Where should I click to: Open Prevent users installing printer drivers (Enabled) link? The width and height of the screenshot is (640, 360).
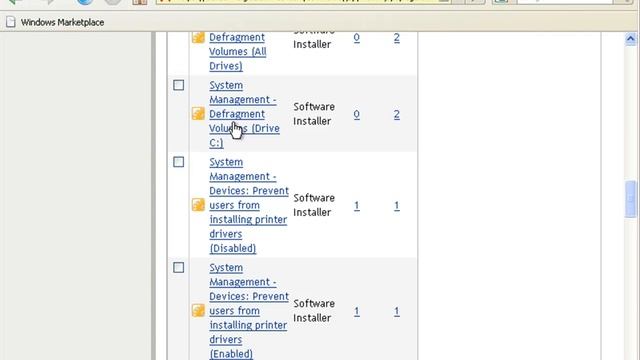(249, 311)
